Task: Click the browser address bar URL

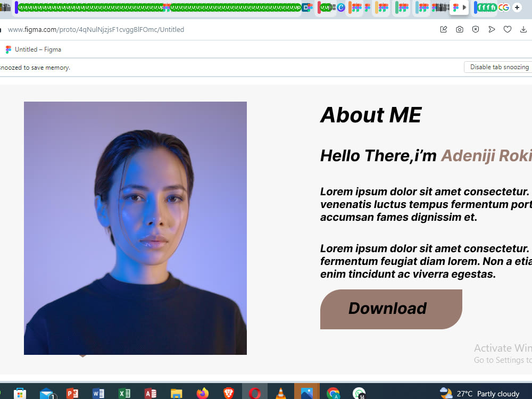Action: coord(96,29)
